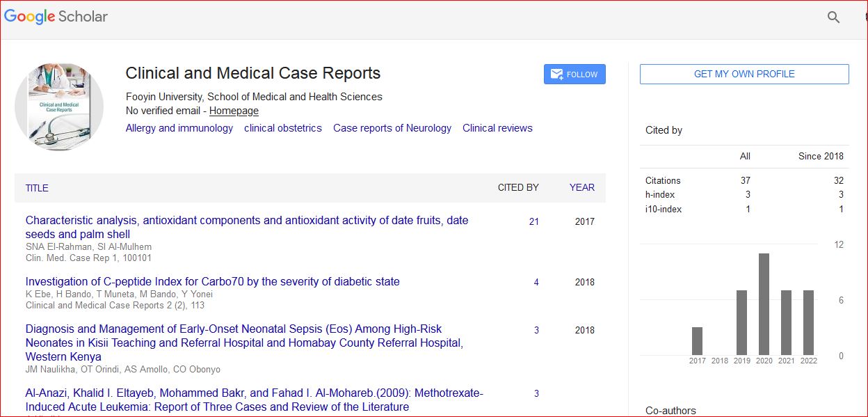Sort articles by Cited By column
Image resolution: width=868 pixels, height=417 pixels.
pyautogui.click(x=518, y=187)
